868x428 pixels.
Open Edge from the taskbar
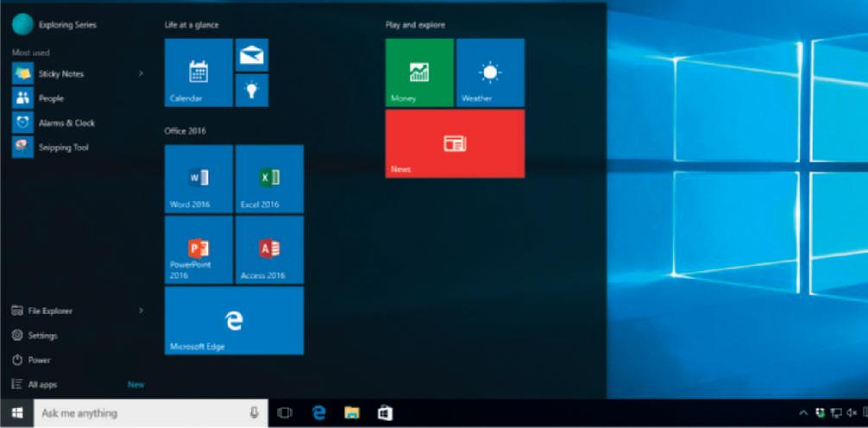coord(319,413)
